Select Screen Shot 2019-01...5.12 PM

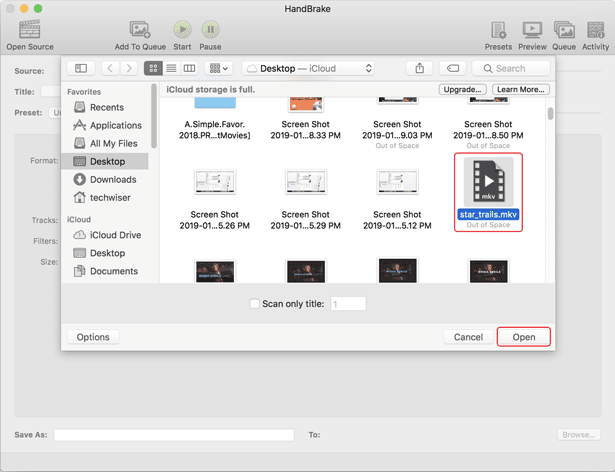coord(397,200)
